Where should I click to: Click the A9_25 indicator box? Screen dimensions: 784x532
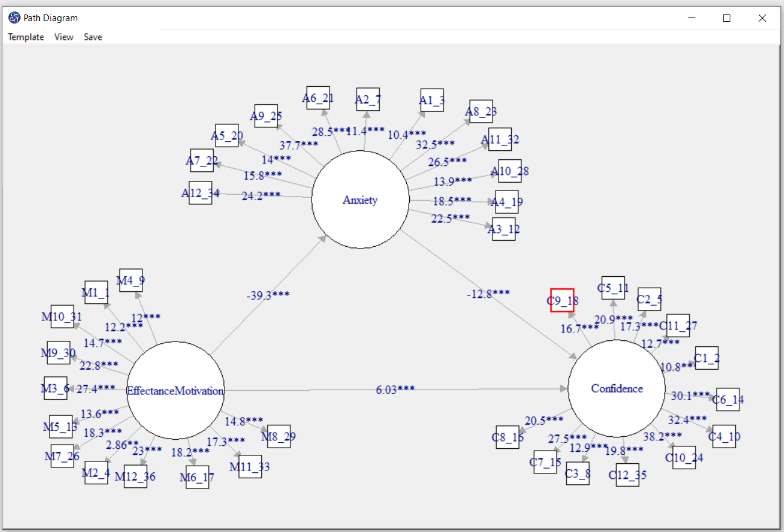266,116
